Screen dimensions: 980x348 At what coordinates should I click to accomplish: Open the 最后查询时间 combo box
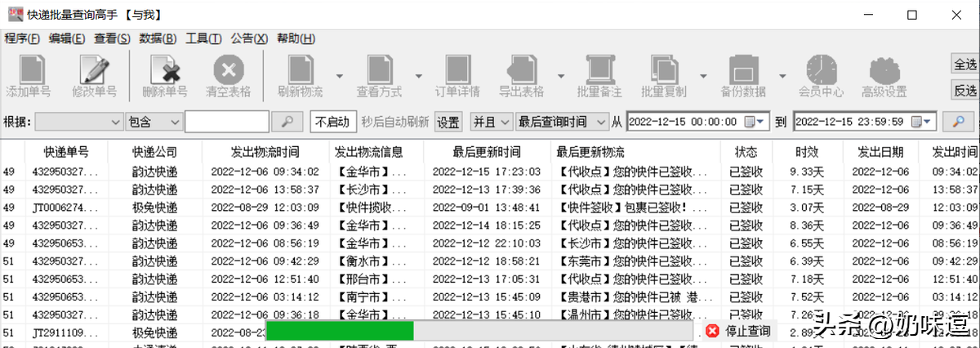pos(561,122)
